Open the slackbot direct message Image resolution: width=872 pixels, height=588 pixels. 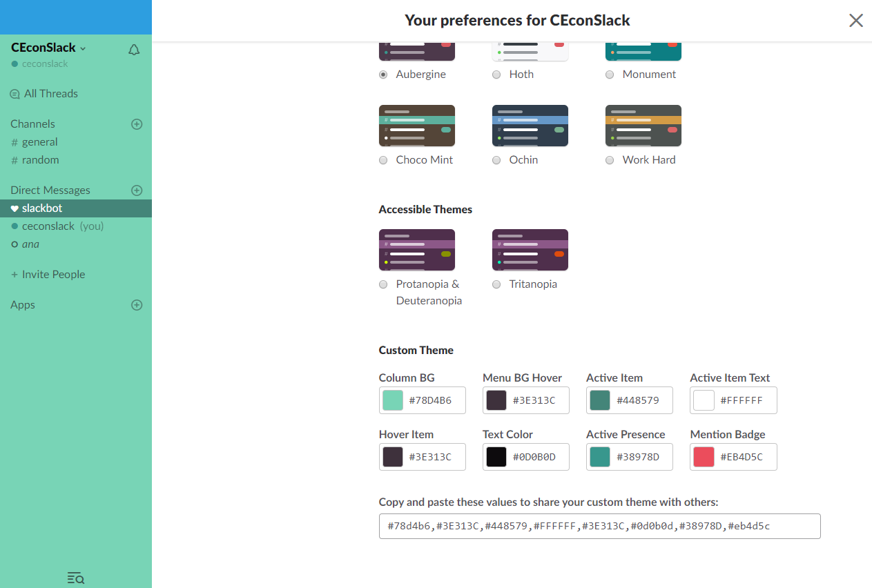[76, 208]
